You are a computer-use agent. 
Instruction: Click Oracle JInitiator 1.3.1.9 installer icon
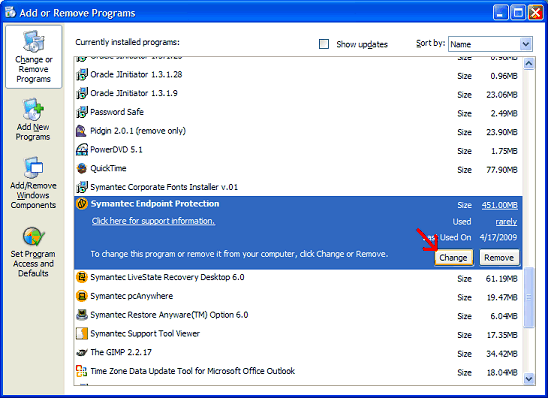[82, 93]
